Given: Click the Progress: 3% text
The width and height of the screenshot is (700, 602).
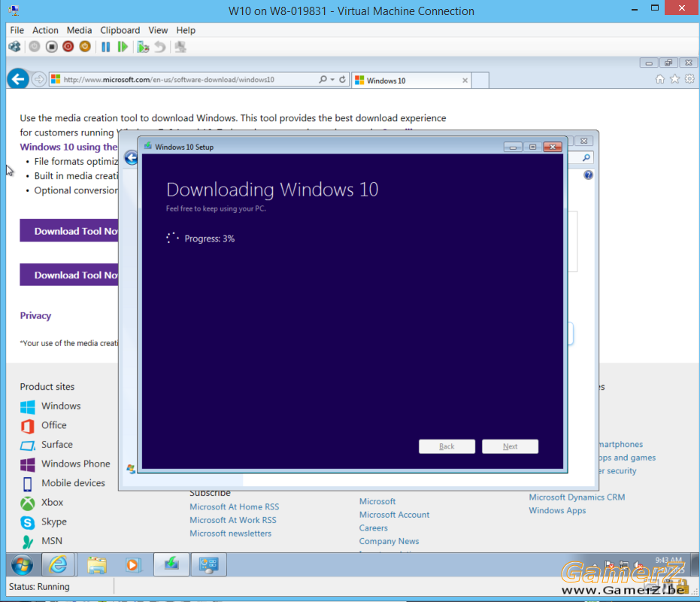Looking at the screenshot, I should 210,239.
